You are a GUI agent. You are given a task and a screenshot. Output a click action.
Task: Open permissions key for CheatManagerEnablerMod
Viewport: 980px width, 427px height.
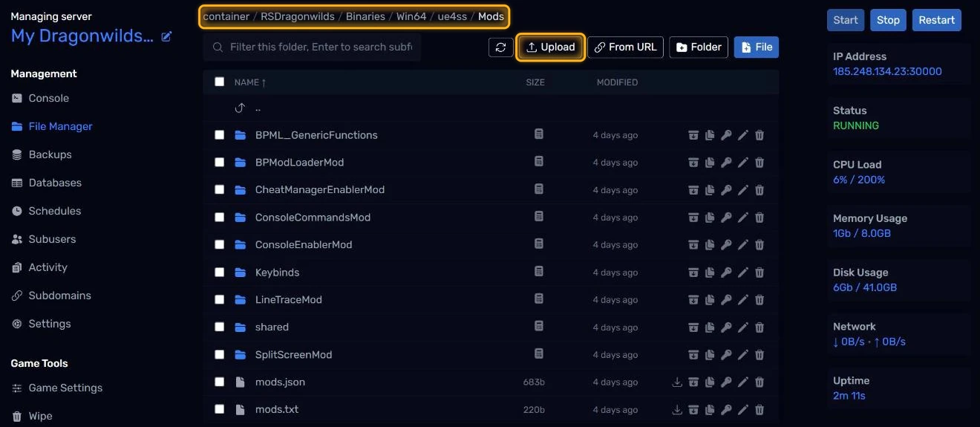pos(726,190)
